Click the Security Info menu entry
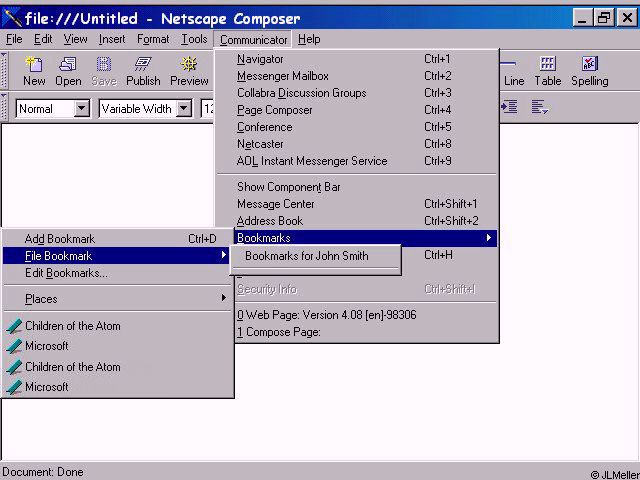This screenshot has width=640, height=480. [x=366, y=289]
